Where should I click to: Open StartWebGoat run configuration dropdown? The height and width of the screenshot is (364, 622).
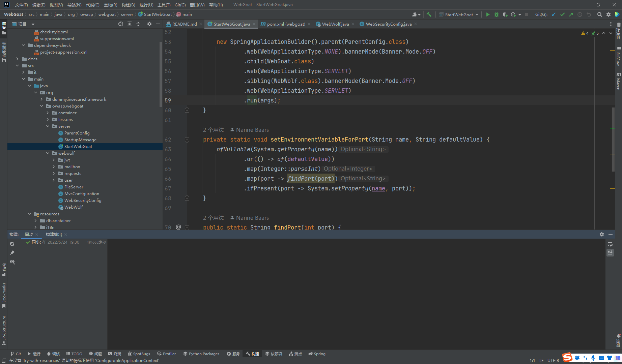(x=458, y=14)
